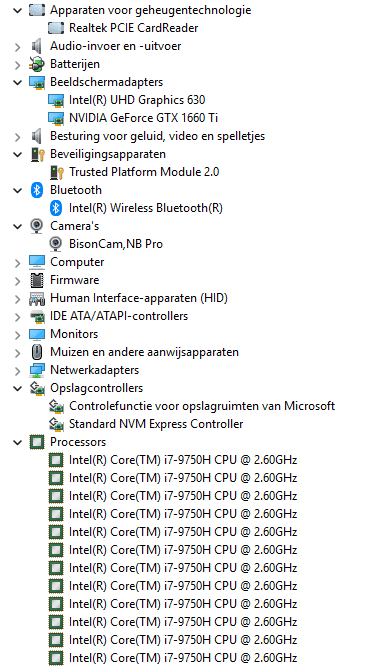Click the Human Interface-apparaten icon
The image size is (371, 671).
[x=37, y=298]
